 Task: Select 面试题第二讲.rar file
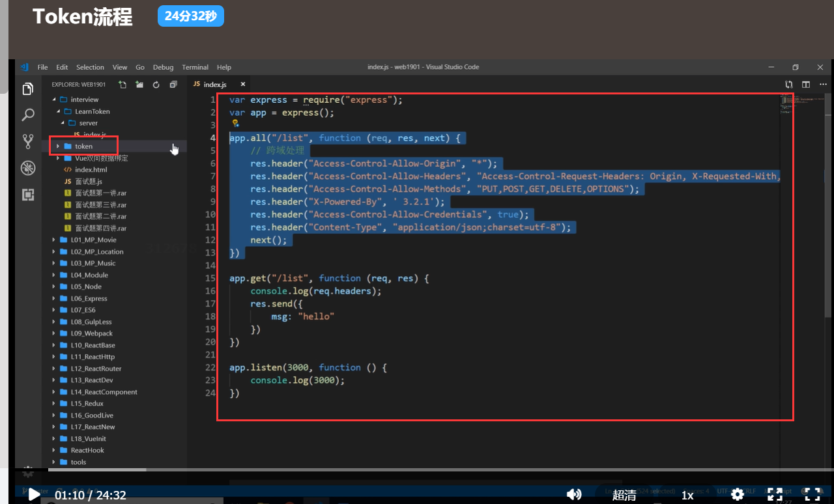(x=100, y=217)
